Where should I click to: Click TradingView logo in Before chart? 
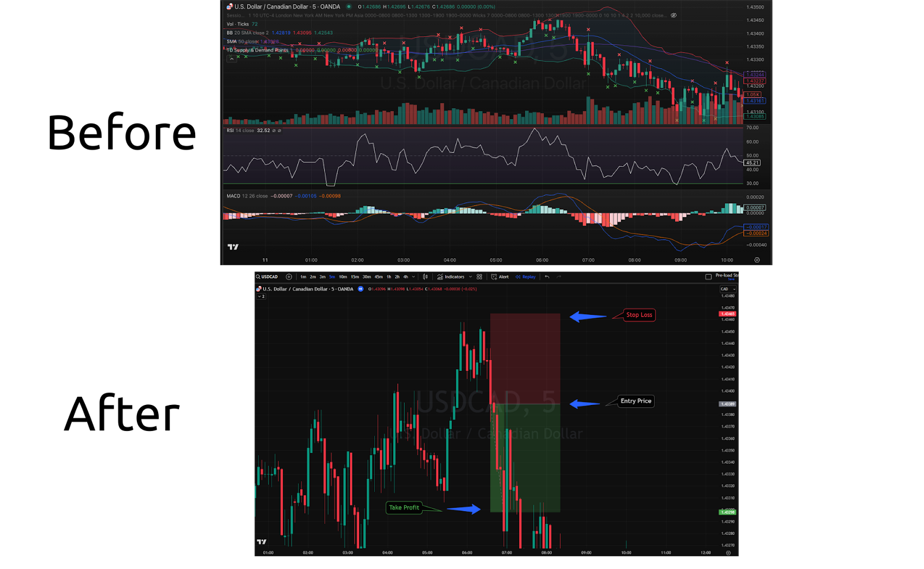233,247
